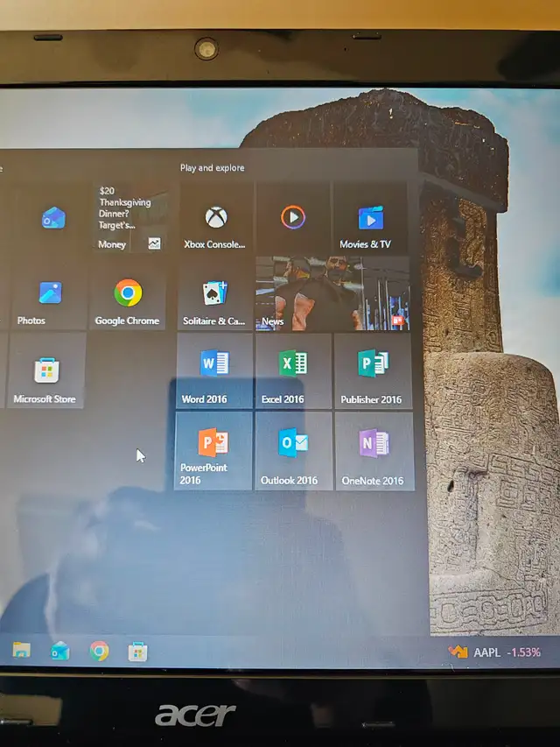This screenshot has width=560, height=747.
Task: Click the Play and explore group header
Action: (213, 168)
